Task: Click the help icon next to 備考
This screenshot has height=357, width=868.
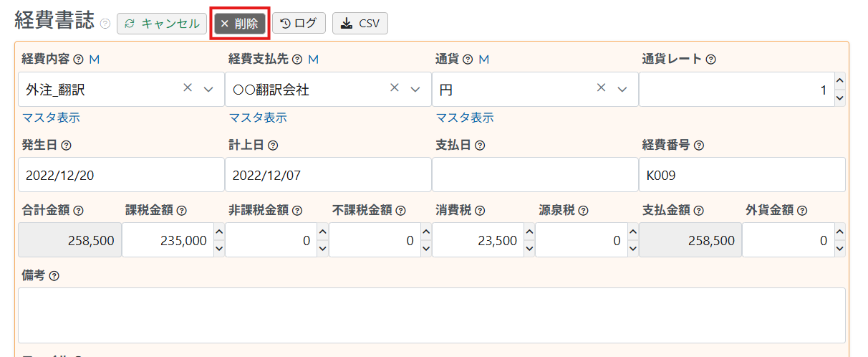Action: coord(54,276)
